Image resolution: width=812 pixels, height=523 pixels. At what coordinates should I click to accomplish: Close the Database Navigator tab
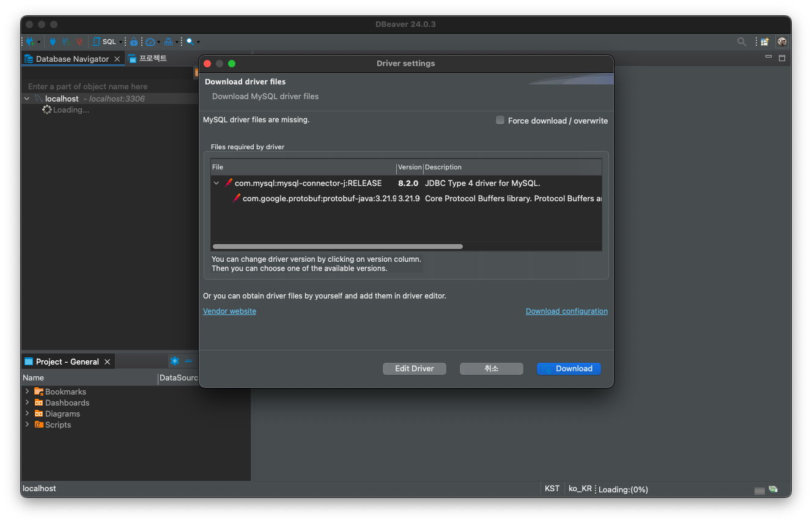[117, 59]
